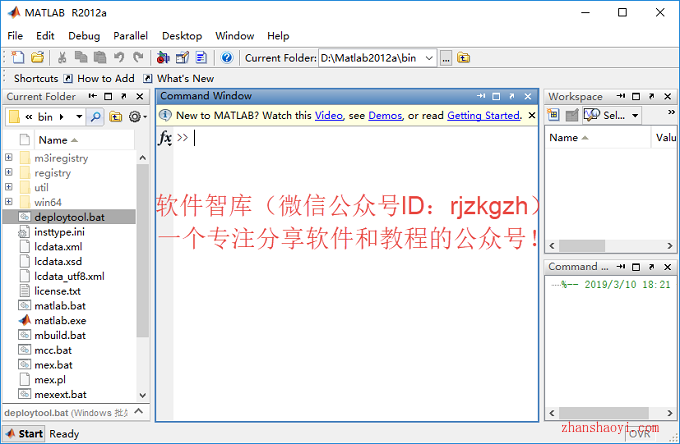680x444 pixels.
Task: Click the Command History horizontal scrollbar thumb
Action: point(604,412)
